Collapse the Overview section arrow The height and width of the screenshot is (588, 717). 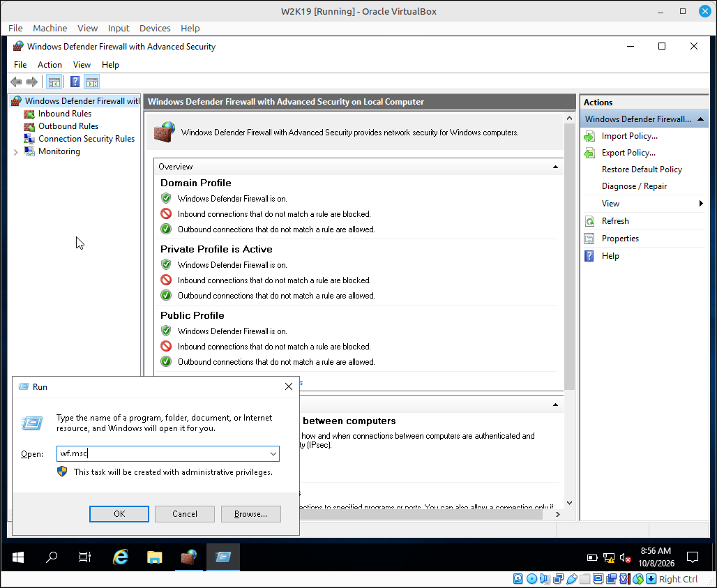pos(555,167)
